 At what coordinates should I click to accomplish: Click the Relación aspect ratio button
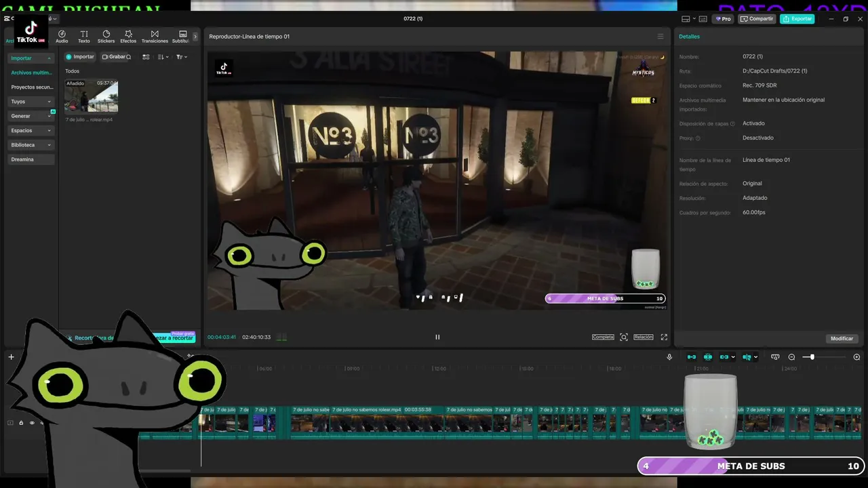(644, 337)
